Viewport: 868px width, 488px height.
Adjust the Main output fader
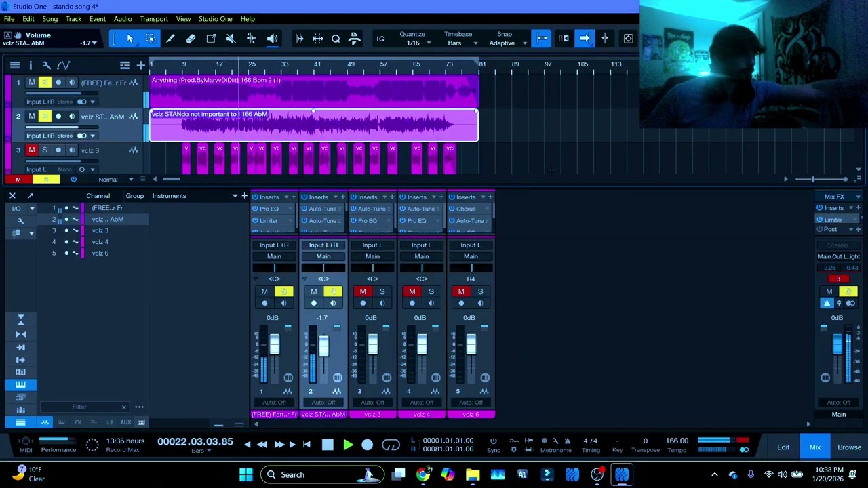pyautogui.click(x=837, y=344)
